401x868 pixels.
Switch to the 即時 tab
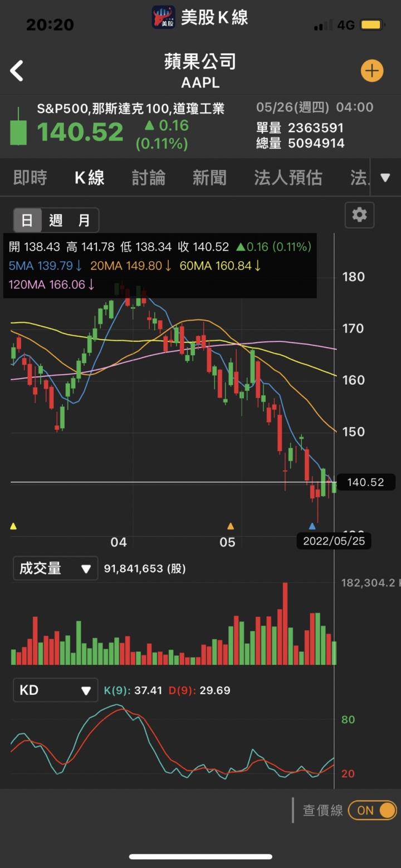[x=30, y=178]
